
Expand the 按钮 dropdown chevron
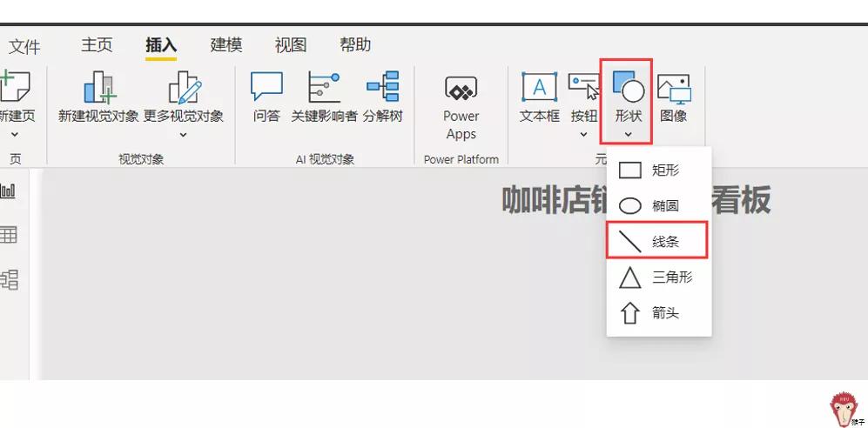[583, 134]
